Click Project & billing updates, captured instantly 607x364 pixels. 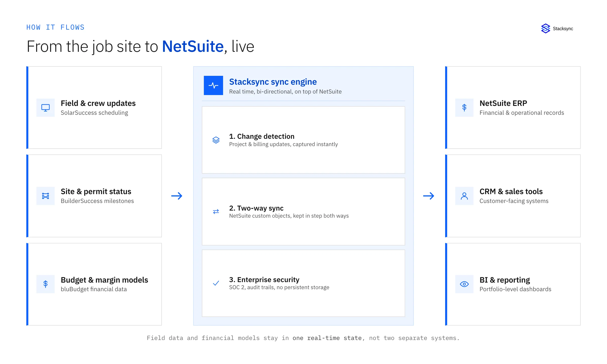pyautogui.click(x=283, y=144)
